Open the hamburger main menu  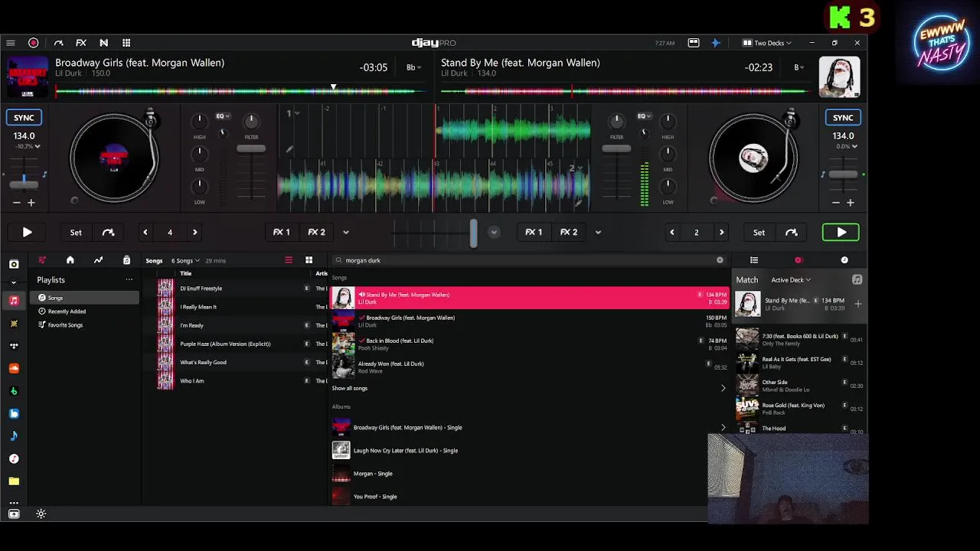tap(11, 43)
